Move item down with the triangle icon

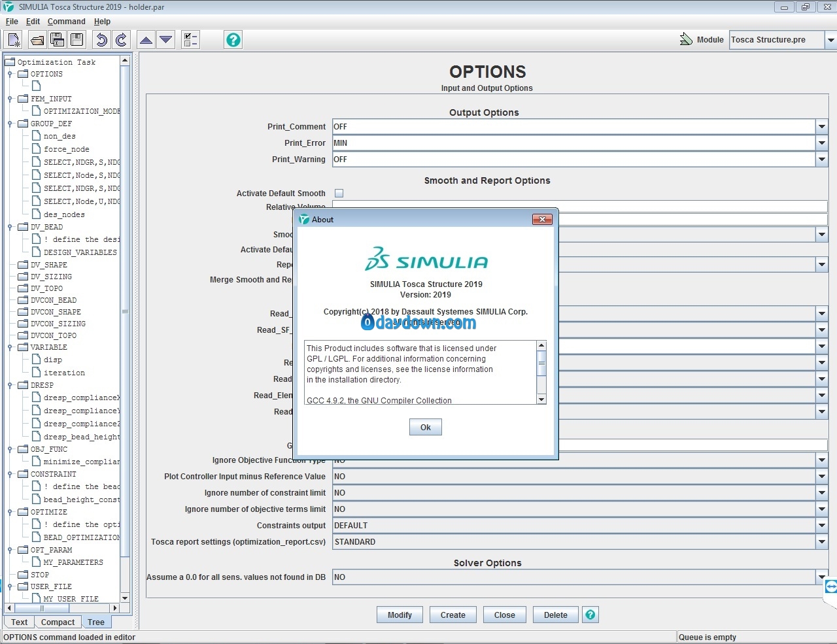[166, 40]
